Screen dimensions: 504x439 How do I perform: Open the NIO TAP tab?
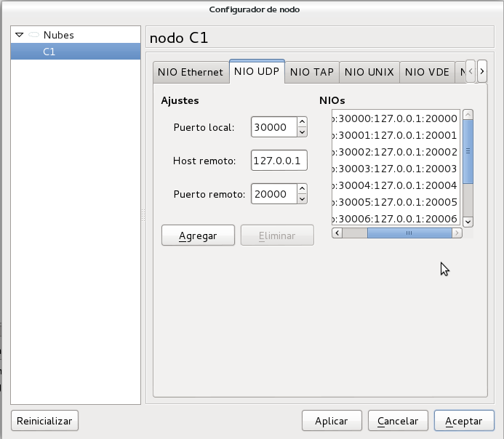(x=311, y=73)
